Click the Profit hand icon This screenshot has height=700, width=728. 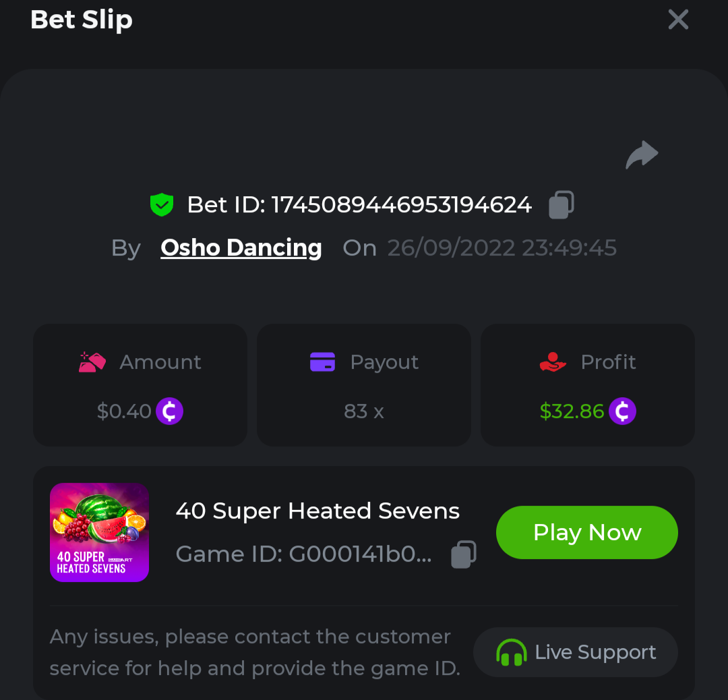point(553,362)
